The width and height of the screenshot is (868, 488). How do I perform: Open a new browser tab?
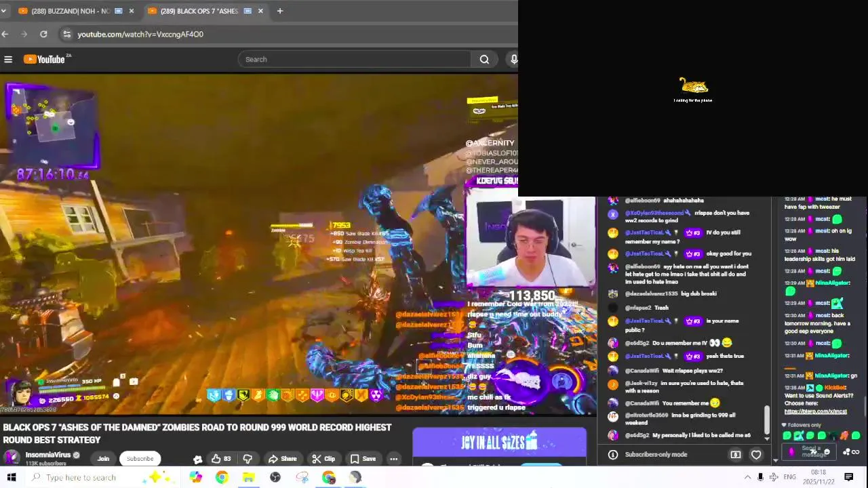coord(279,11)
